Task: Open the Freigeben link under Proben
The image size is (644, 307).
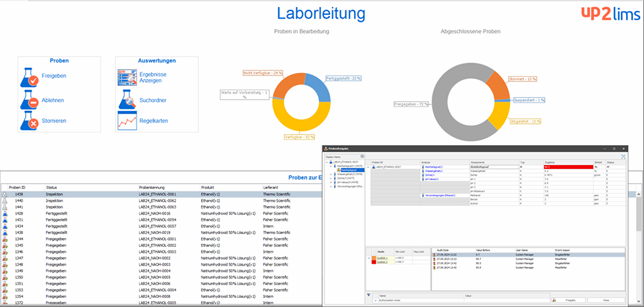Action: click(x=54, y=75)
